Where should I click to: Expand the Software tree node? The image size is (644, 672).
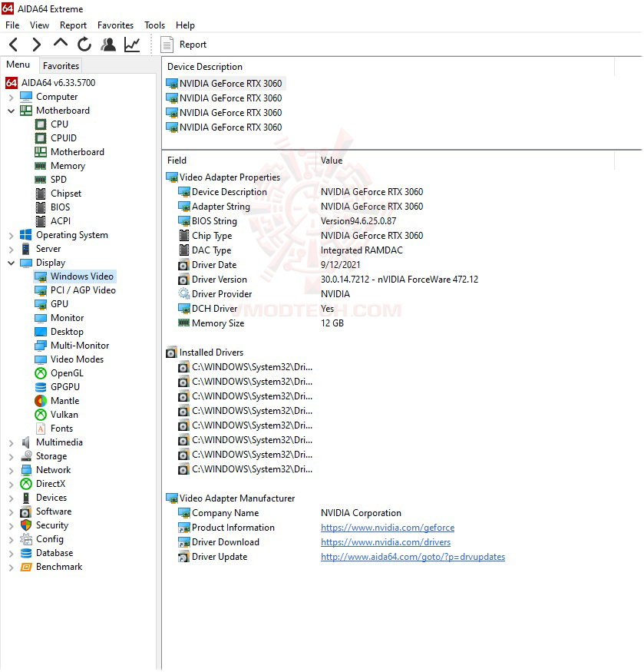(x=12, y=511)
